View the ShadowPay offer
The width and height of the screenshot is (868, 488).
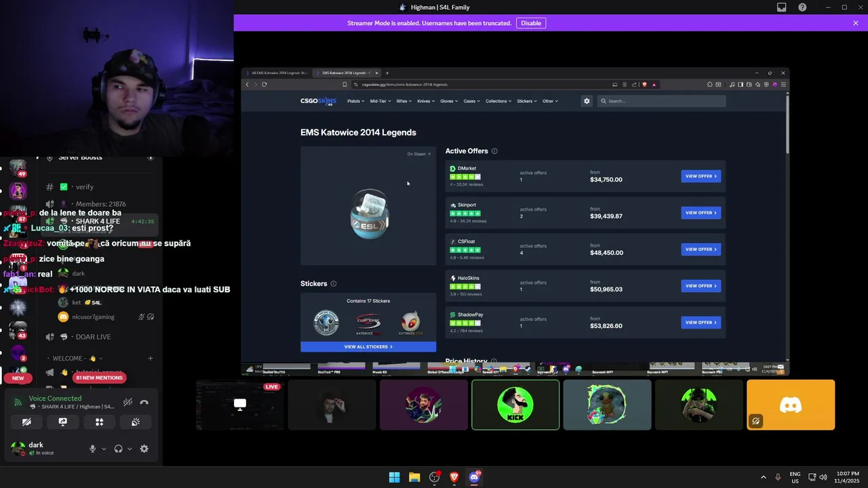[701, 323]
